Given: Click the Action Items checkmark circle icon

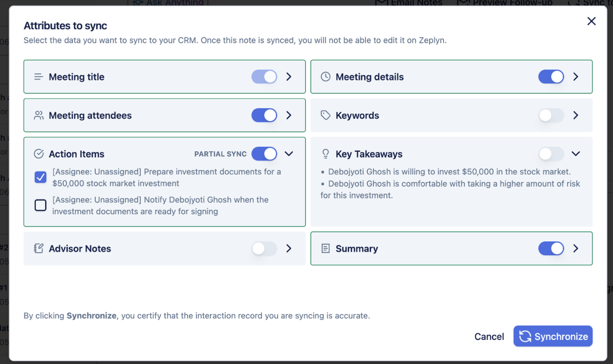Looking at the screenshot, I should point(39,154).
